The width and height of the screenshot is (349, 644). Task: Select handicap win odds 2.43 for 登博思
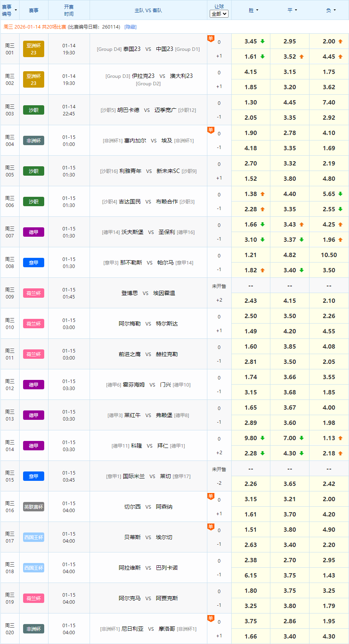coord(251,300)
